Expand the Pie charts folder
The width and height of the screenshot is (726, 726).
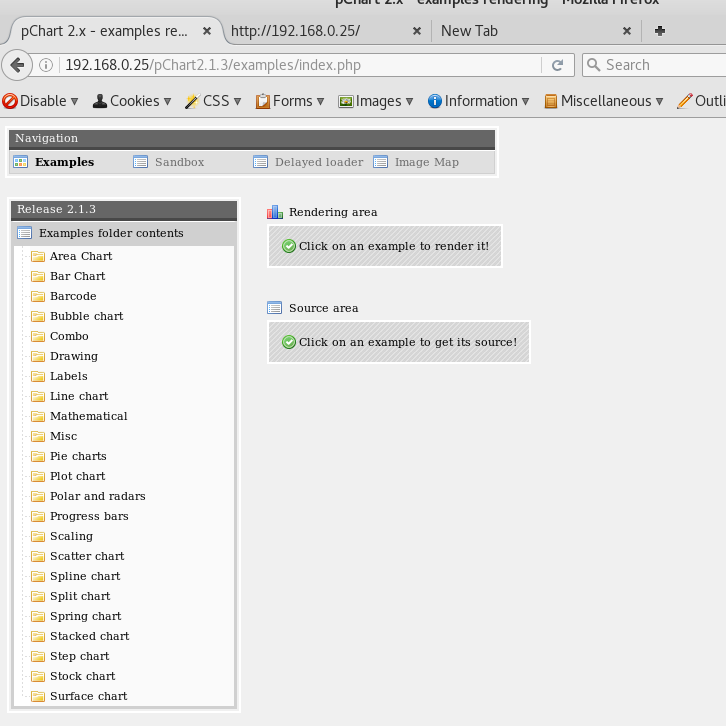click(x=78, y=456)
